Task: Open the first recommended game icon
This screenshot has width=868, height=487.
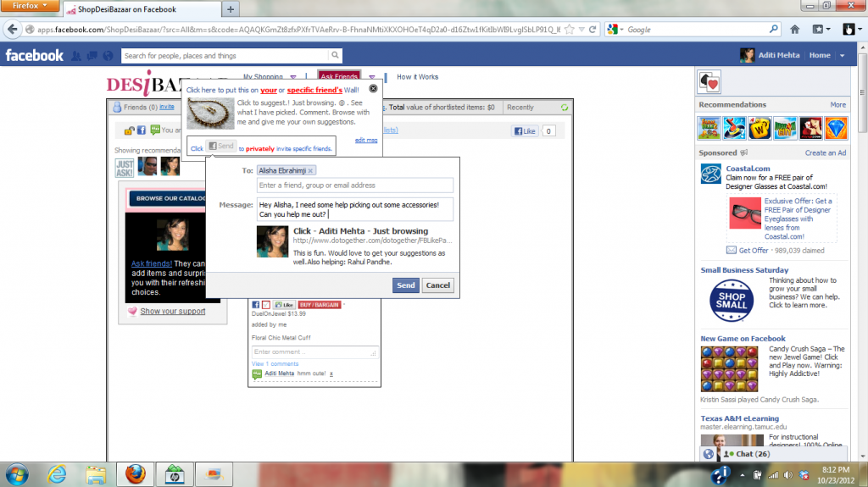Action: pyautogui.click(x=709, y=129)
